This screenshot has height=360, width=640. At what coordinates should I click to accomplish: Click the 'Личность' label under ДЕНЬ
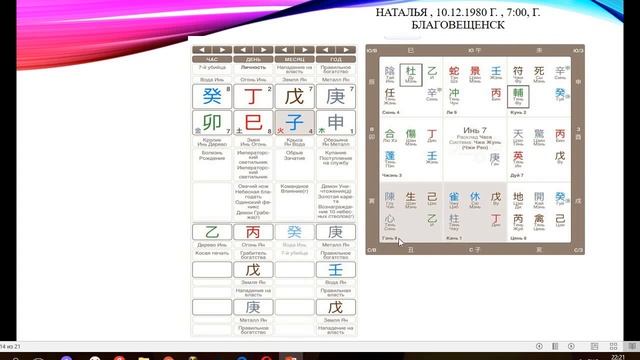(253, 67)
